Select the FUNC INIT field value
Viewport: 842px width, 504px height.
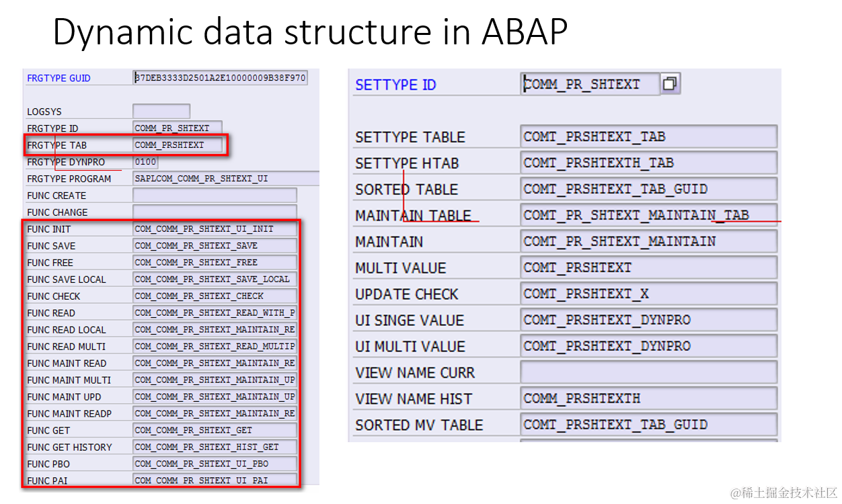[215, 229]
